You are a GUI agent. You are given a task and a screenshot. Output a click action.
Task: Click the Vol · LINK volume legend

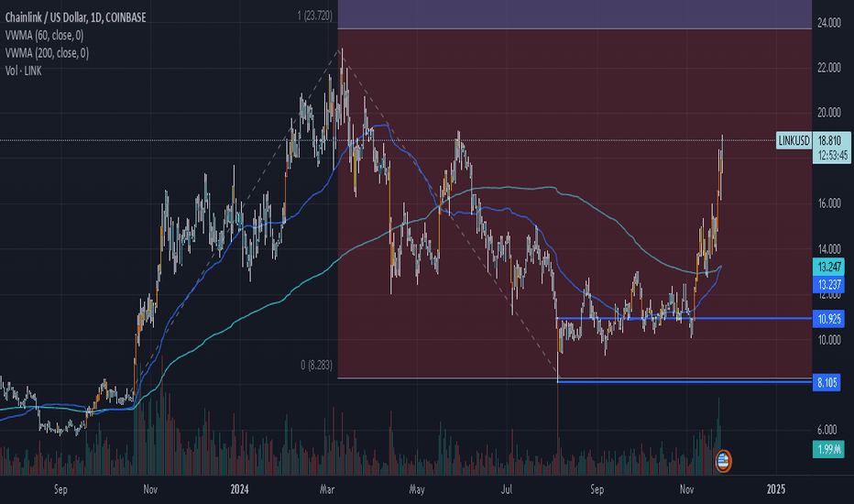point(24,71)
